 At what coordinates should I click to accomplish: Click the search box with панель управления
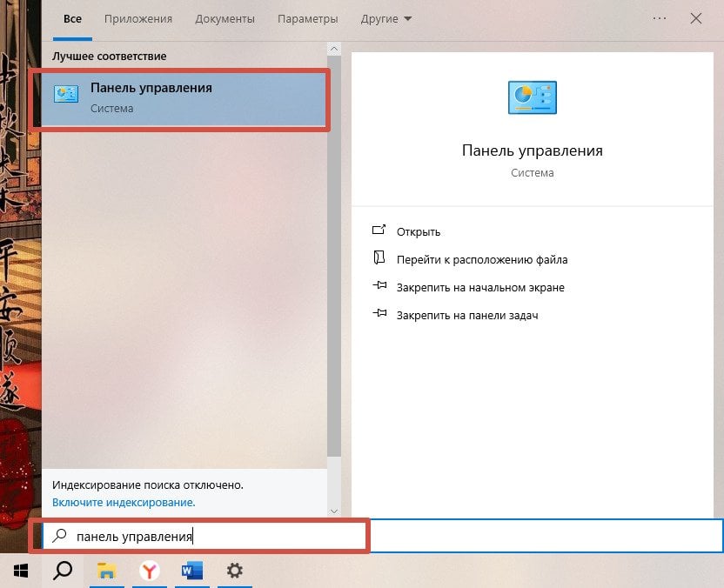pos(382,536)
